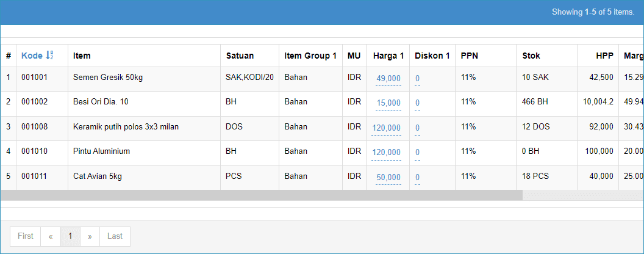
Task: Go to First page in pagination
Action: click(26, 236)
